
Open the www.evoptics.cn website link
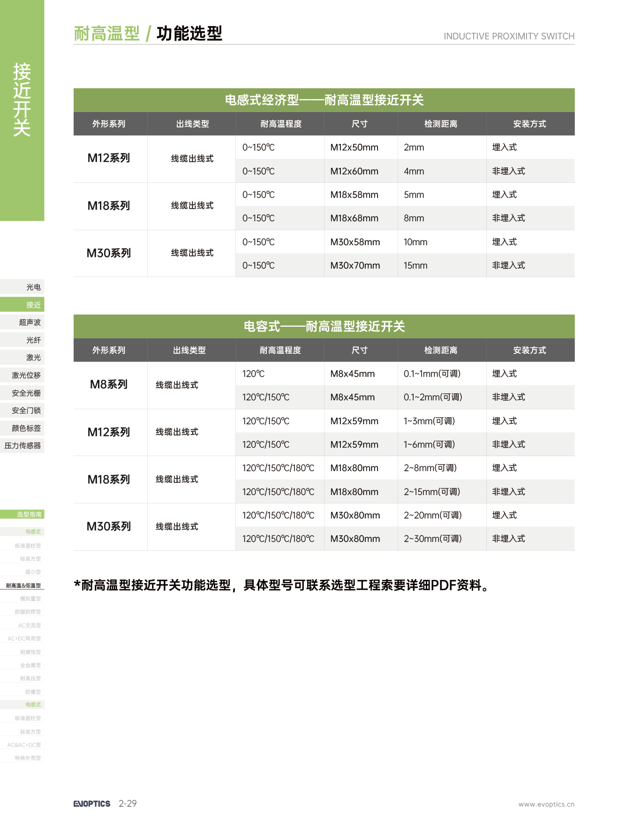(546, 804)
